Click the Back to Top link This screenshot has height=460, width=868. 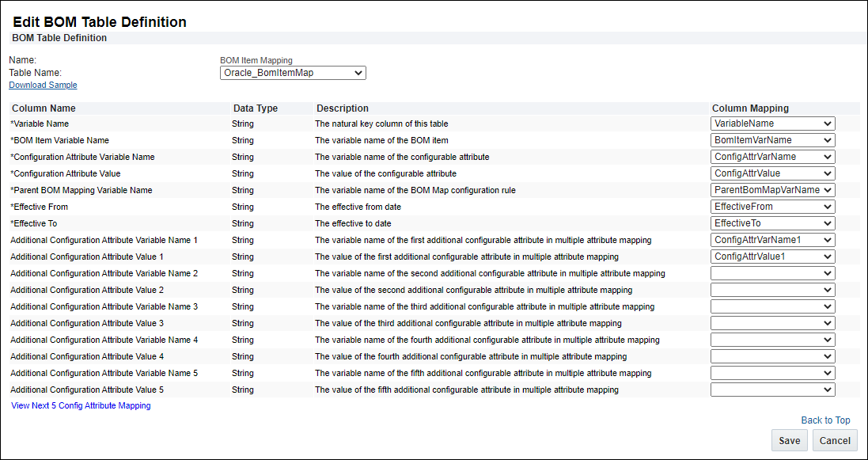click(825, 420)
